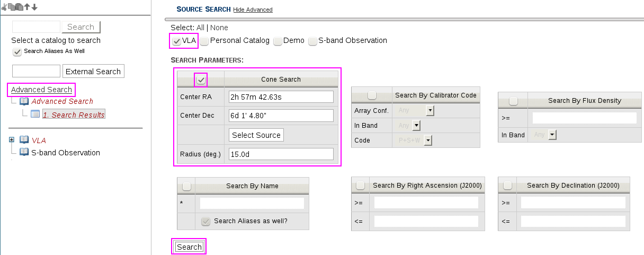Enable the Personal Catalog checkbox
This screenshot has width=644, height=255.
204,41
